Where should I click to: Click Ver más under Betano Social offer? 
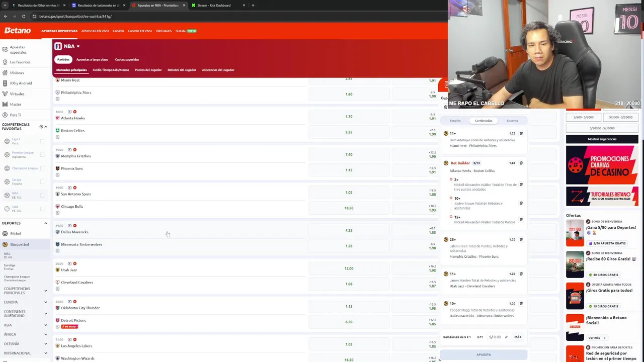[596, 338]
